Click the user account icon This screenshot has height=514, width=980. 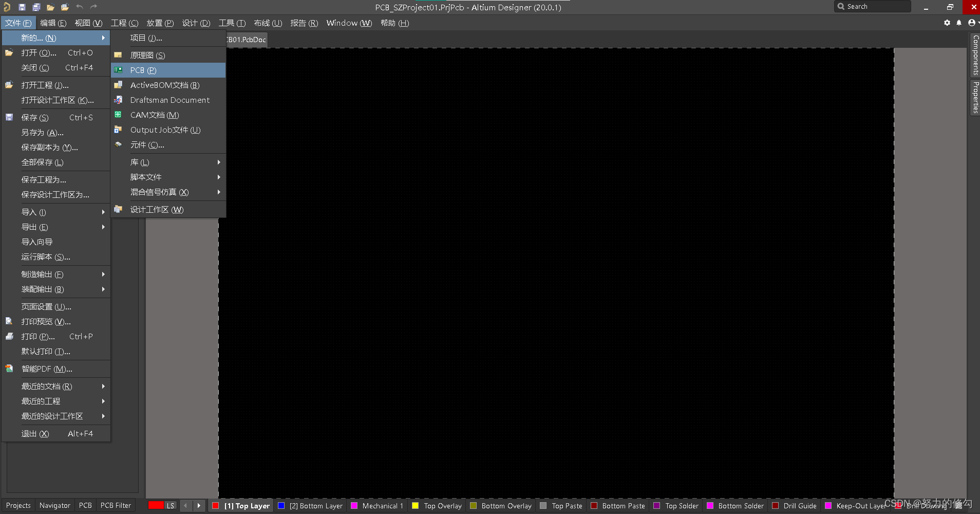pyautogui.click(x=971, y=23)
